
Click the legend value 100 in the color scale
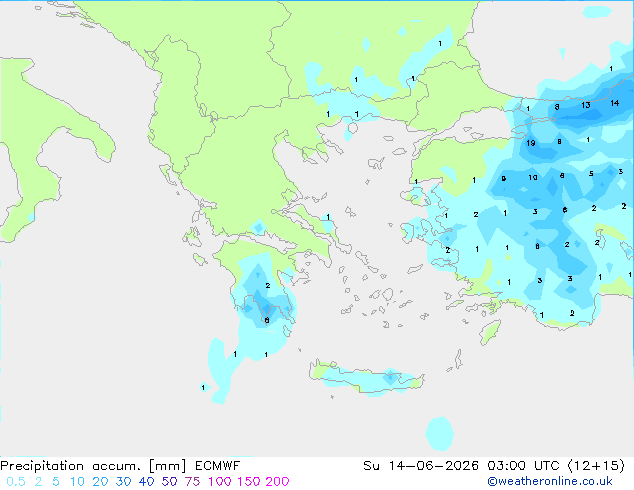pos(220,482)
